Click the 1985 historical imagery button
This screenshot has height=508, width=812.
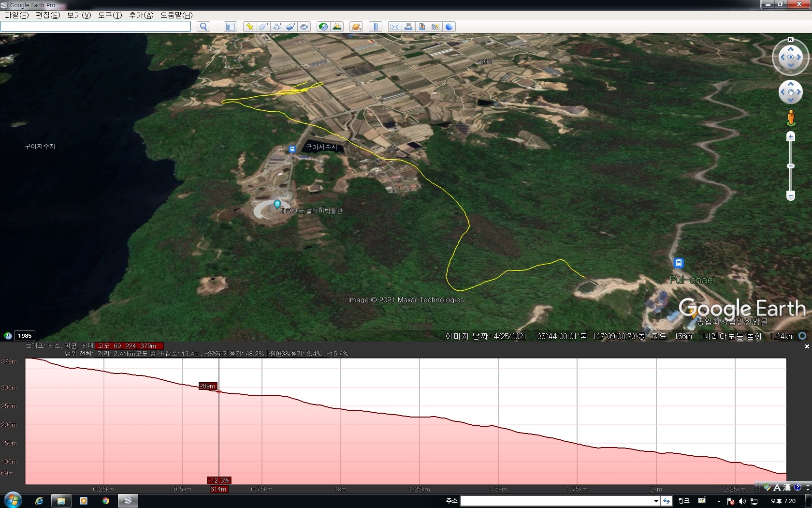coord(25,336)
